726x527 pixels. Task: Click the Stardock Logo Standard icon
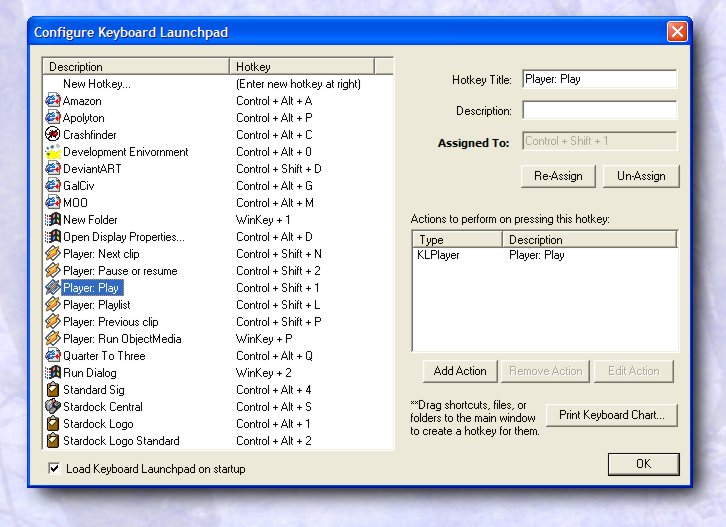[53, 440]
